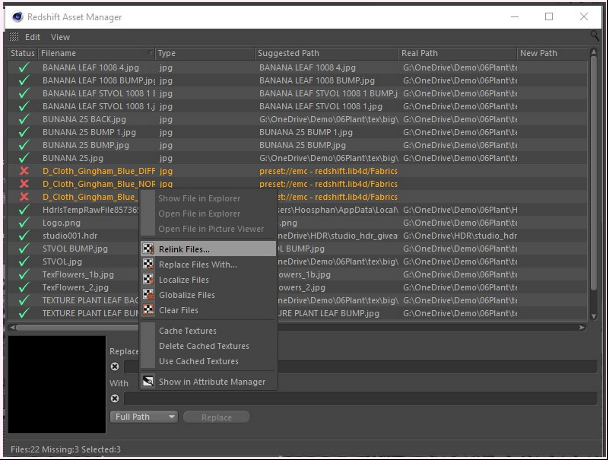
Task: Click the scroll-right arrow under file list
Action: (582, 328)
